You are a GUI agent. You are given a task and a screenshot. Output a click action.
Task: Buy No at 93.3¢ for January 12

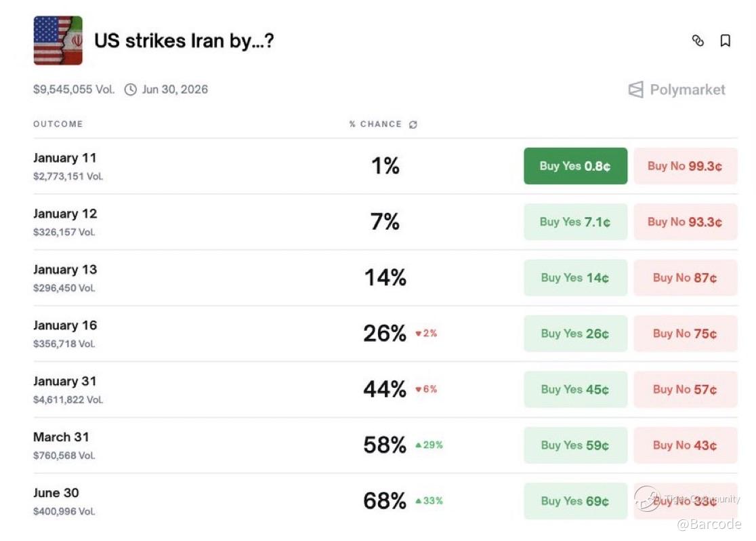coord(685,222)
